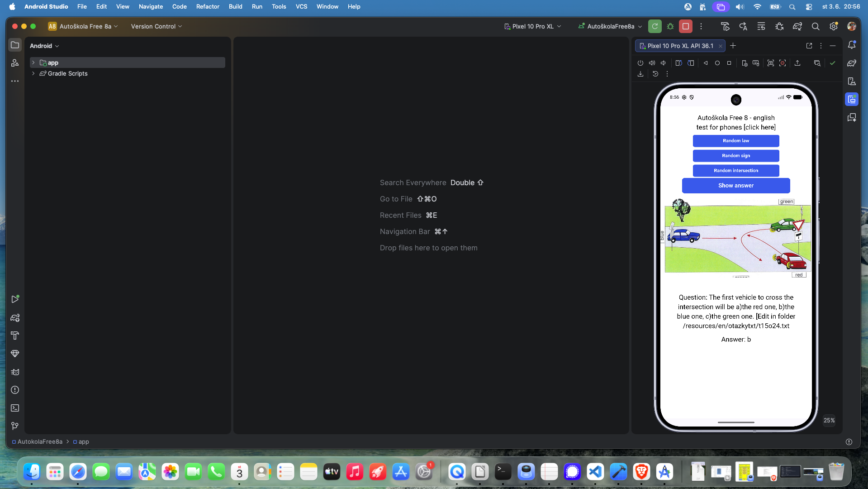Tap the Random intersection button
The height and width of the screenshot is (489, 868).
(x=736, y=171)
